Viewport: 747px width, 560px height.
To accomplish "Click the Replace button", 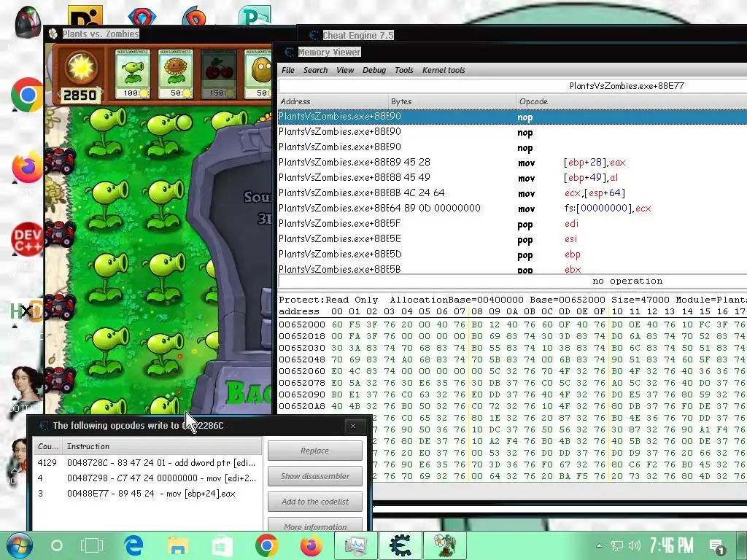I will coord(315,451).
